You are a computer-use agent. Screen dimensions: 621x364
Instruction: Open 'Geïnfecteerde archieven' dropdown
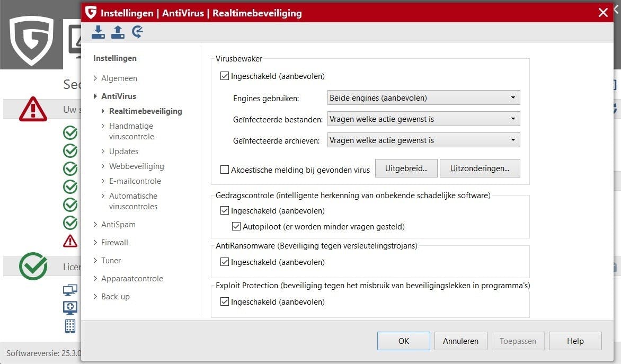[423, 140]
